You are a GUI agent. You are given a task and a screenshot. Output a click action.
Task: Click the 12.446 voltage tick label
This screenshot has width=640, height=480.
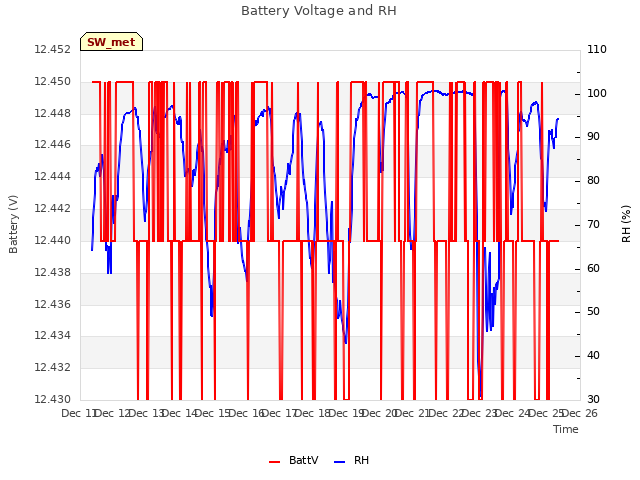point(52,145)
